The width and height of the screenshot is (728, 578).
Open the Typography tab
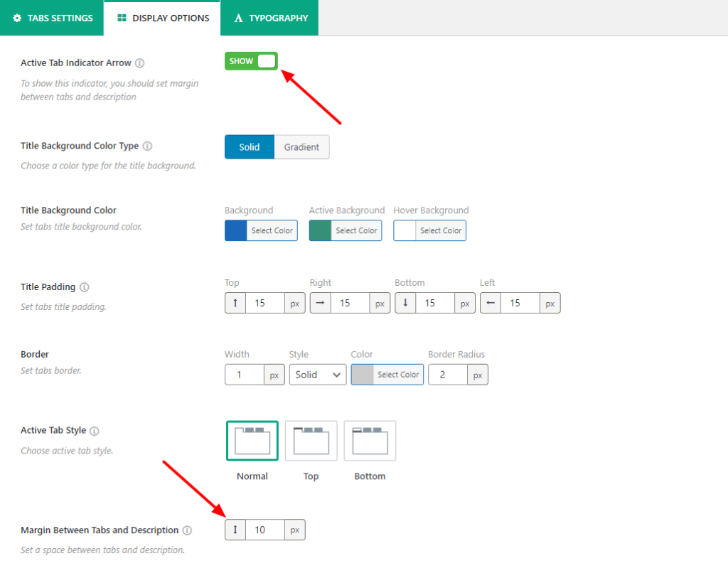click(x=269, y=18)
